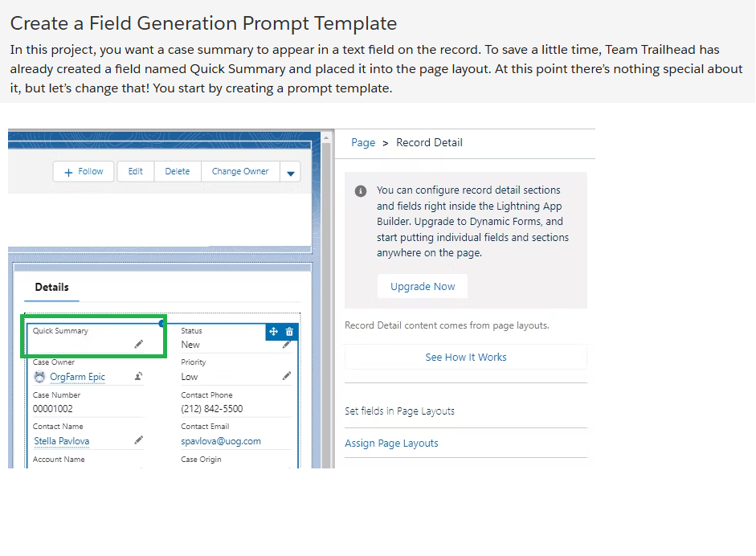Edit the Quick Summary field pencil icon
The width and height of the screenshot is (756, 556).
click(138, 344)
